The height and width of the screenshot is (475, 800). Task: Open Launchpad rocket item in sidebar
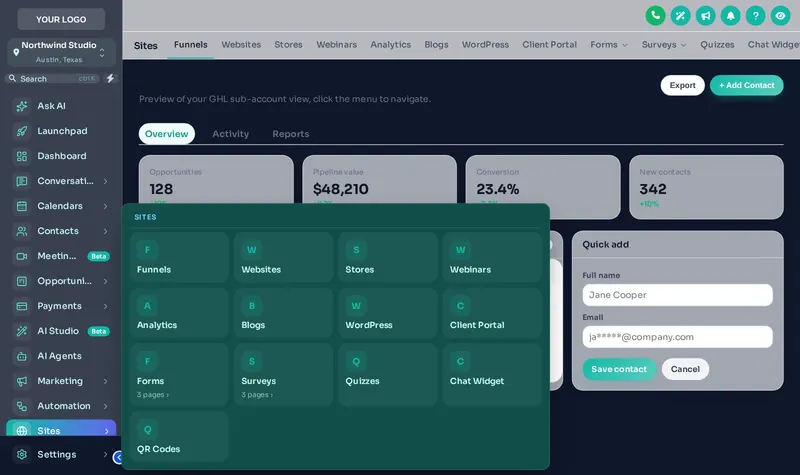coord(61,131)
